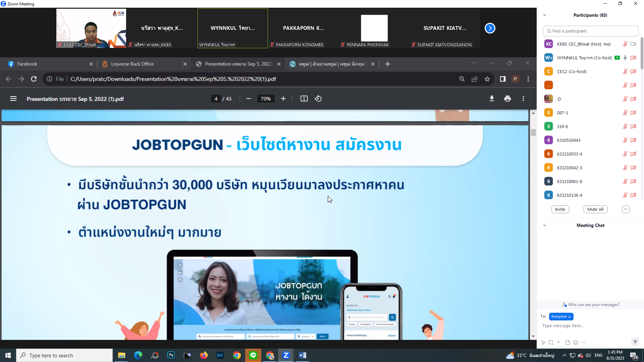Click the PDF vertical scrollbar thumb
Screen dimensions: 644x362
533,132
